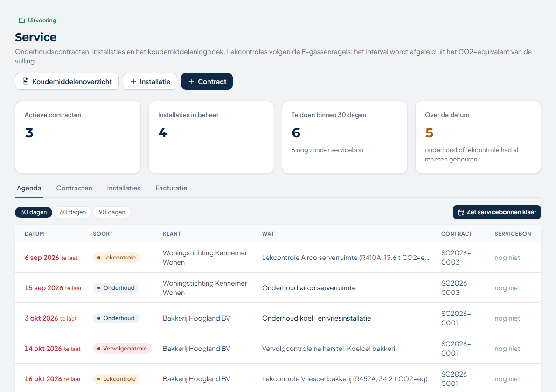556x392 pixels.
Task: Click the date 14 okt 2026
Action: 43,349
